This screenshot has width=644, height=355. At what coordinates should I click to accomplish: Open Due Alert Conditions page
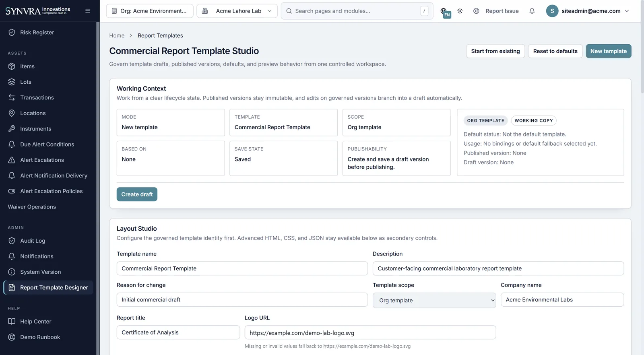coord(47,144)
